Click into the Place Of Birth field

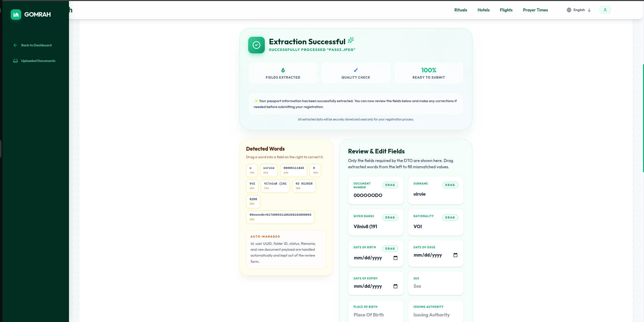[x=376, y=315]
